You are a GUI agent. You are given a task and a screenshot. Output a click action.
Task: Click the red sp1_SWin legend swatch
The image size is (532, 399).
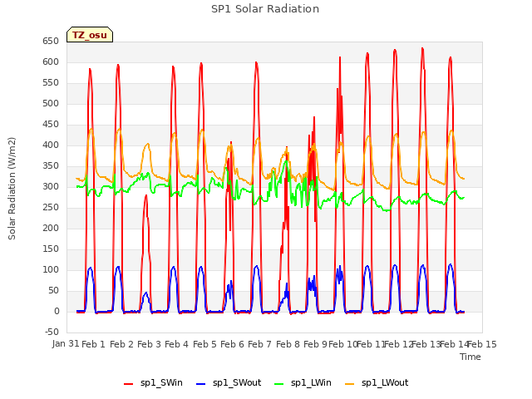129,384
